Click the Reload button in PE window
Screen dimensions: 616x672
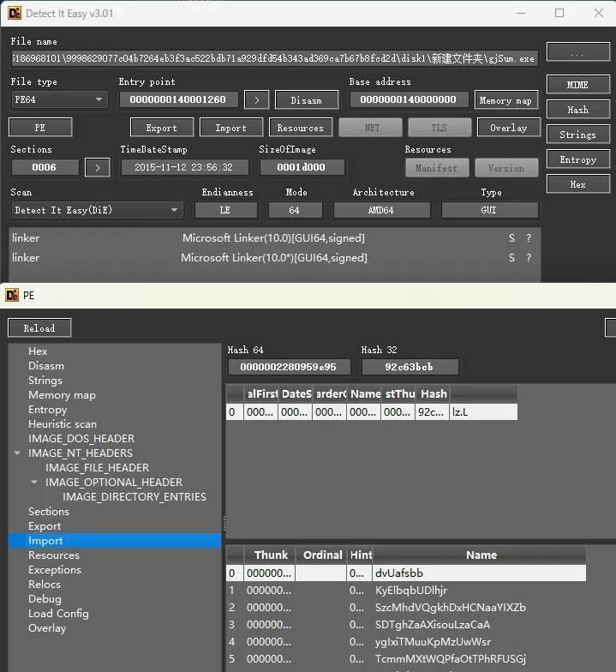39,328
